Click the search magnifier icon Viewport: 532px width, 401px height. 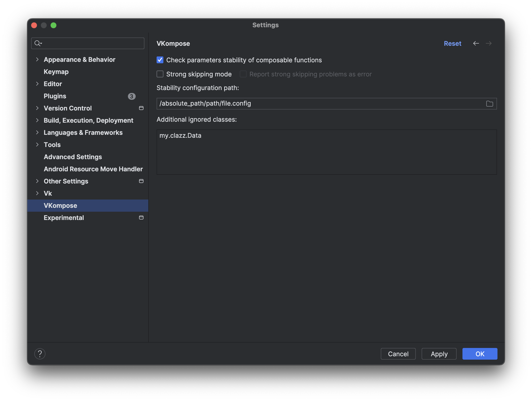38,43
